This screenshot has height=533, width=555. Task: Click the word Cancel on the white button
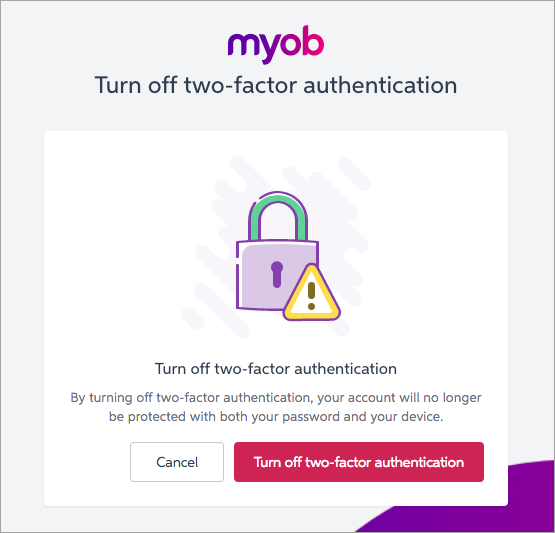(177, 462)
